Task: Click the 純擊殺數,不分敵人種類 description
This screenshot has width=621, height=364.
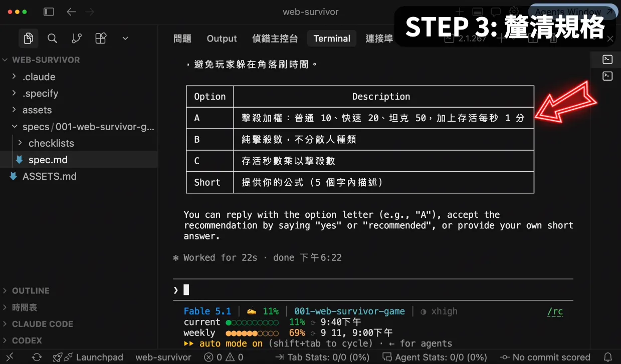Action: (299, 140)
